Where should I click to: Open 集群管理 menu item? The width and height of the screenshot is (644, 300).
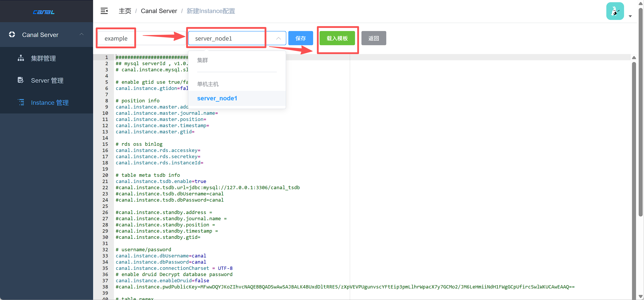coord(43,58)
